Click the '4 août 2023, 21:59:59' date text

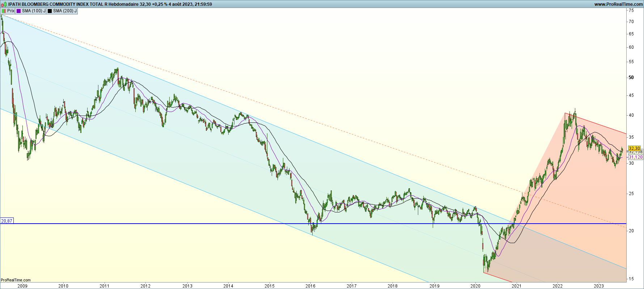click(190, 4)
